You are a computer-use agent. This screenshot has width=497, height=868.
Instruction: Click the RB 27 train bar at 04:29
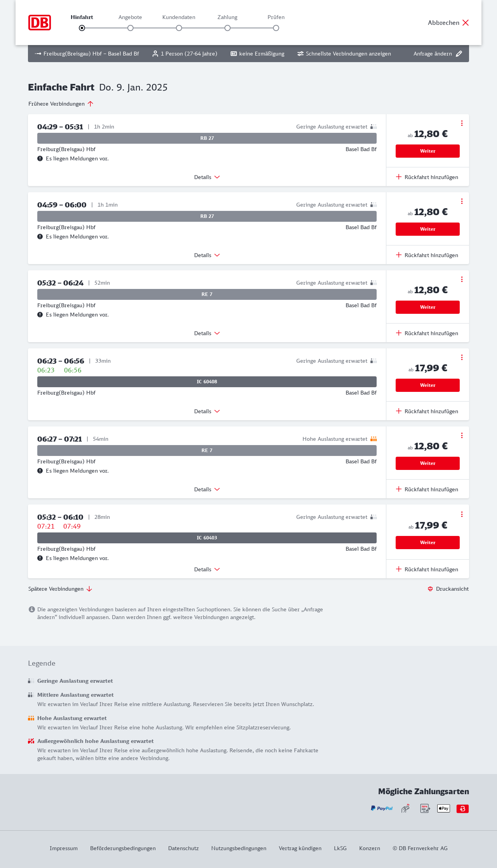point(207,138)
